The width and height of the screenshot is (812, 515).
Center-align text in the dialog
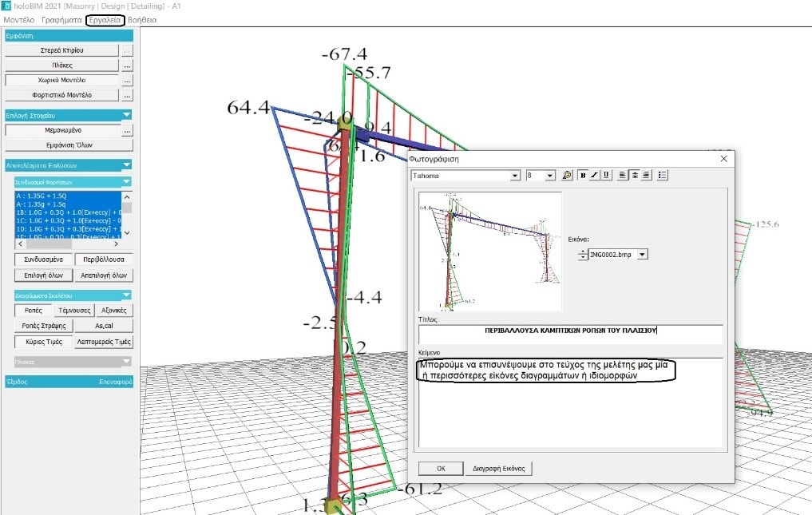pyautogui.click(x=635, y=175)
